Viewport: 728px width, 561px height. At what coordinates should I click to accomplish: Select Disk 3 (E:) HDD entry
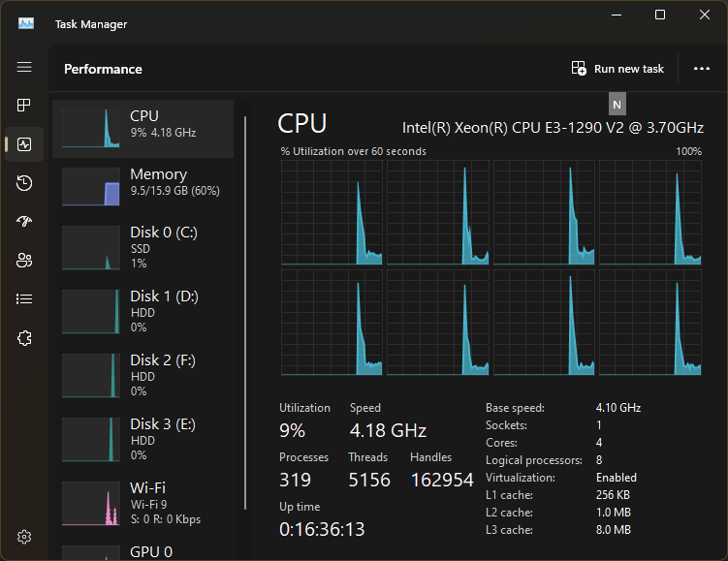coord(143,440)
